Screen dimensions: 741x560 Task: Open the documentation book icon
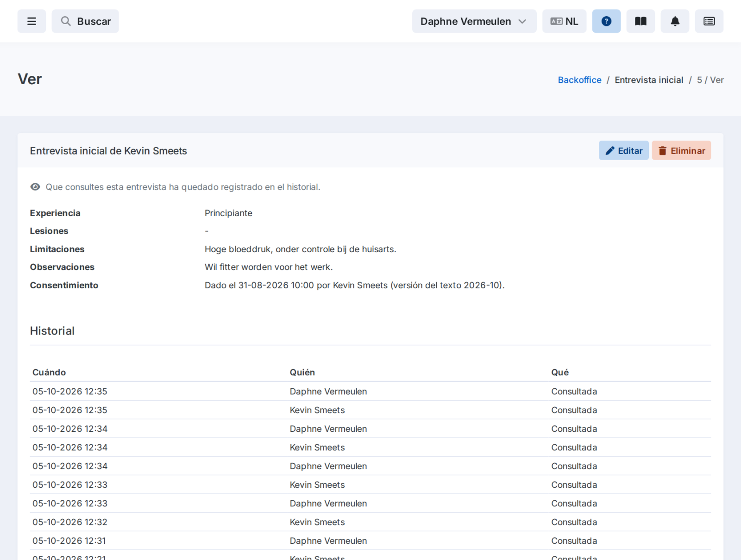click(641, 21)
